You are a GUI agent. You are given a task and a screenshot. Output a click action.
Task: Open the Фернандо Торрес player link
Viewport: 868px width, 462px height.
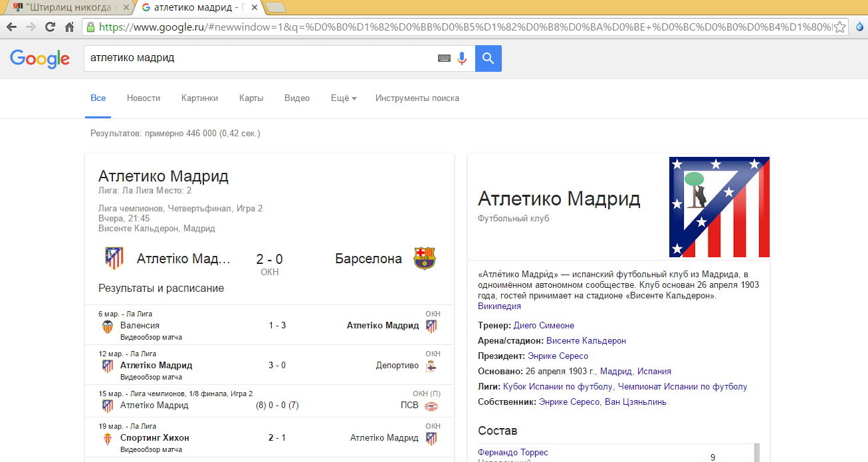[x=513, y=453]
